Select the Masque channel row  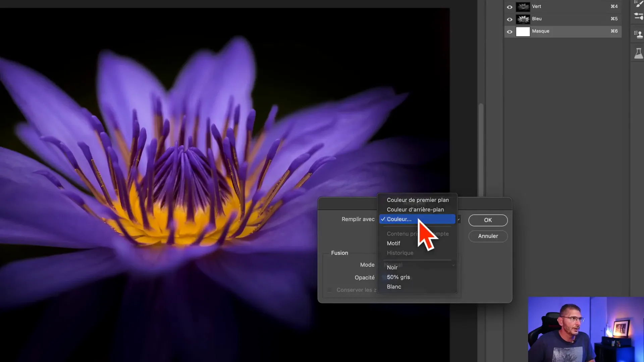[563, 32]
